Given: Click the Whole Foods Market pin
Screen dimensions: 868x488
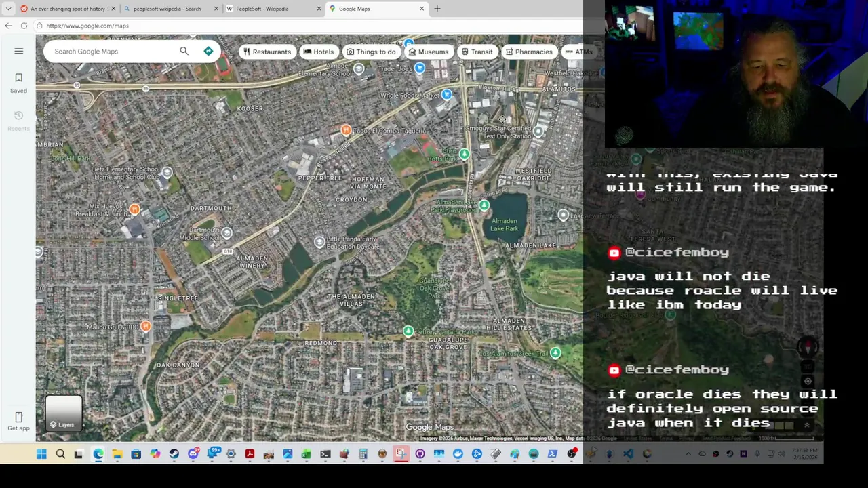Looking at the screenshot, I should 446,95.
